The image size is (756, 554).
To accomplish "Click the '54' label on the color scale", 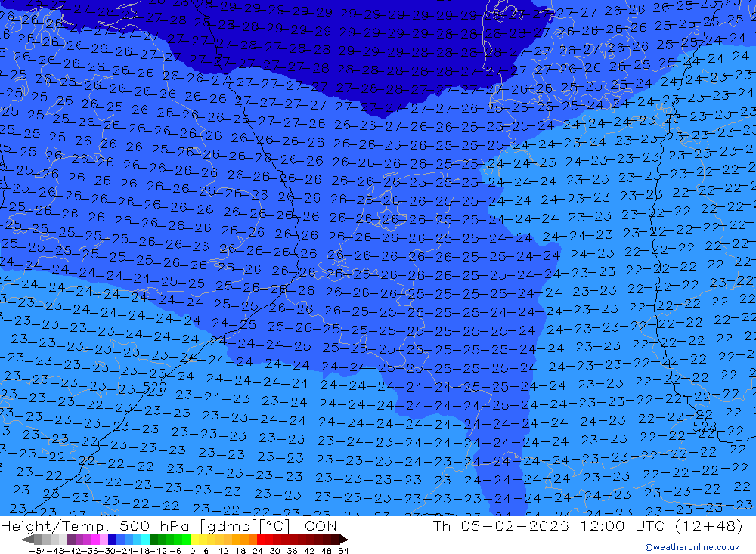I will click(343, 551).
